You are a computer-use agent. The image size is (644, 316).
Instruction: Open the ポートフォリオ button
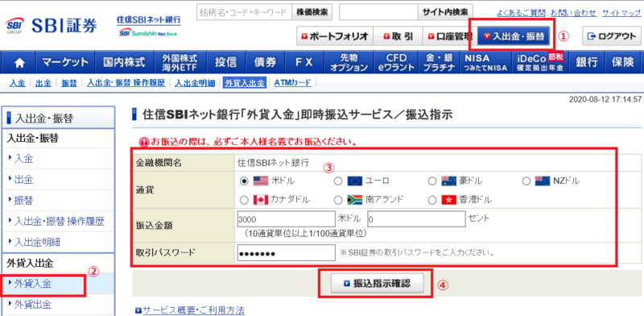[334, 36]
